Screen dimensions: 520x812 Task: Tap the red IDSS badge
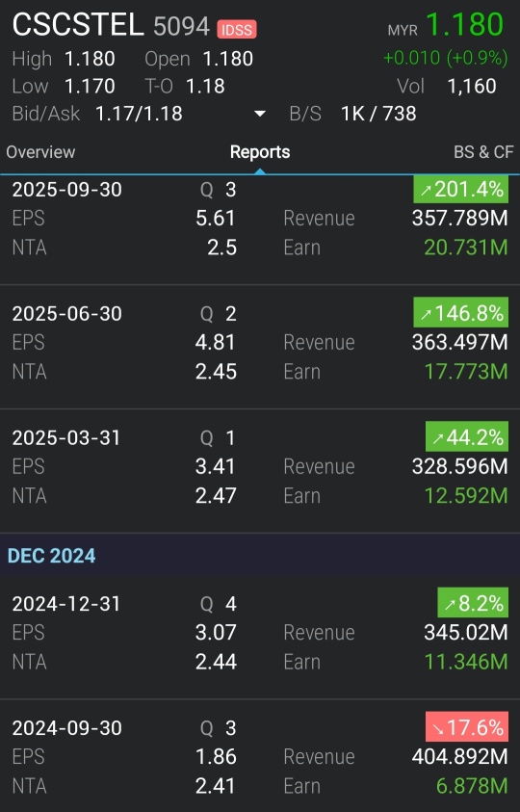click(237, 30)
